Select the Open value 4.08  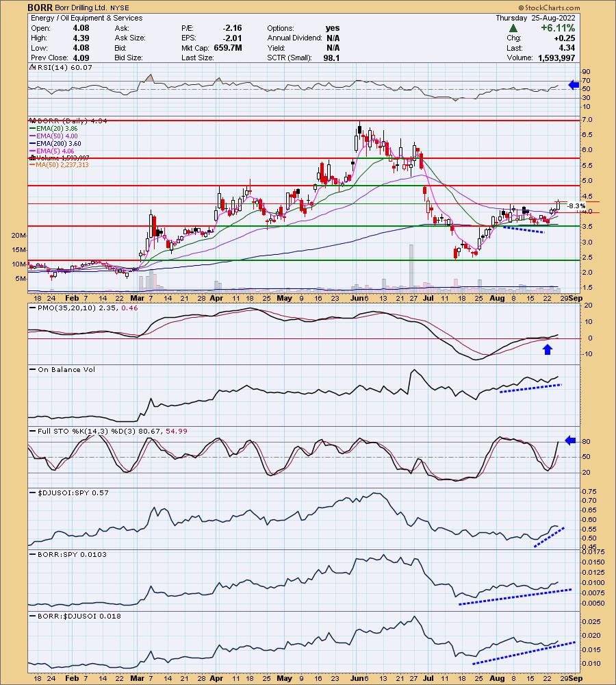coord(81,28)
